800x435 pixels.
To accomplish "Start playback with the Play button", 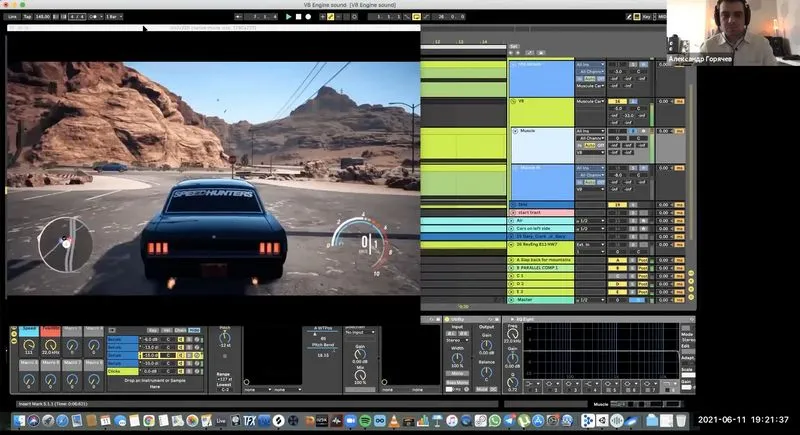I will [288, 17].
